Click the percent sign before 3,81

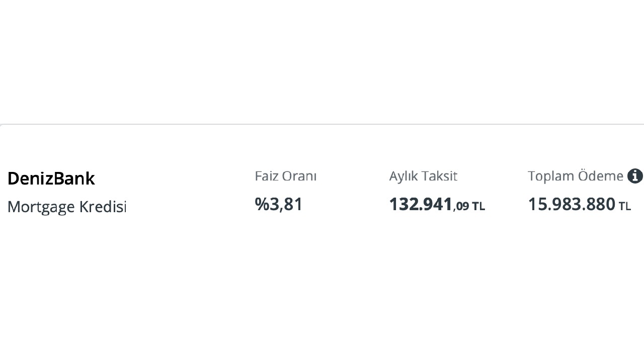click(x=262, y=204)
